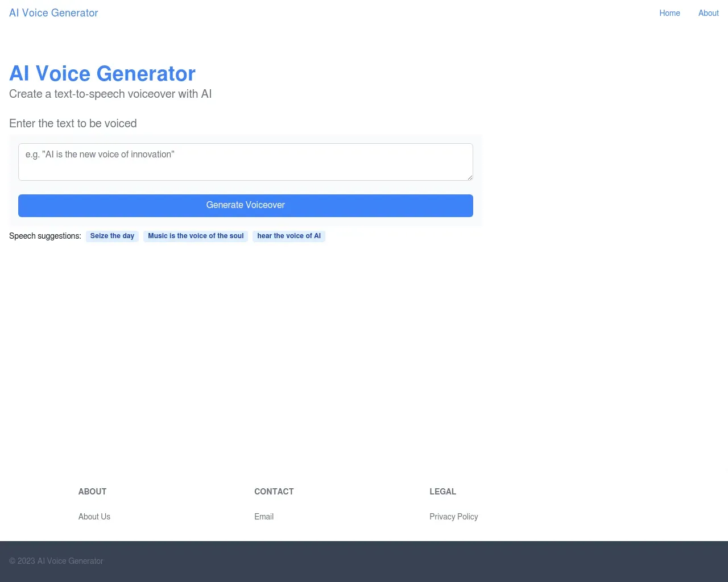Screen dimensions: 728x582
Task: Open the About Us footer link
Action: tap(94, 517)
